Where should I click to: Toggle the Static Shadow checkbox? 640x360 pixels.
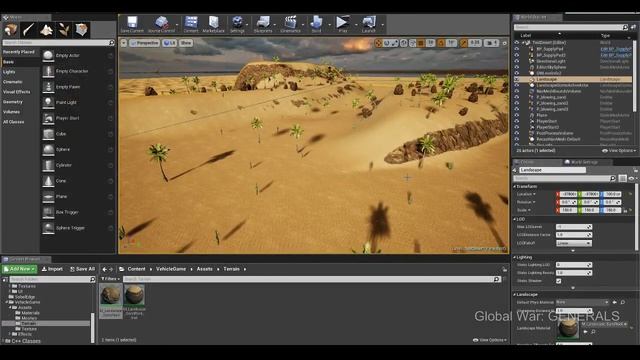(x=559, y=281)
